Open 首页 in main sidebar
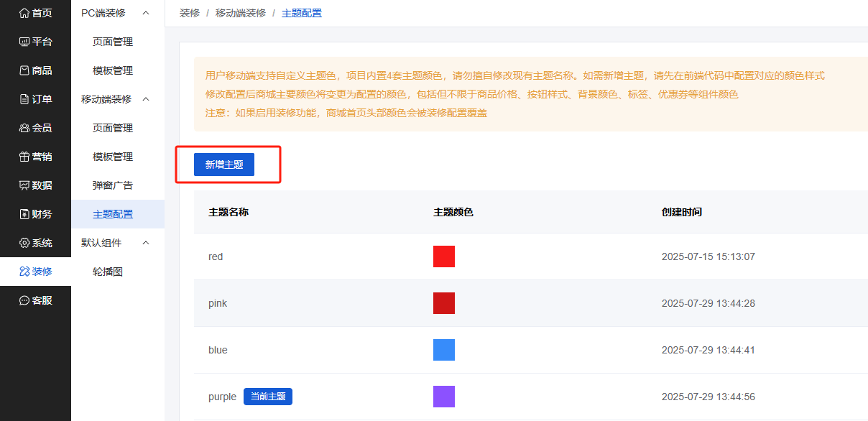 [x=42, y=13]
